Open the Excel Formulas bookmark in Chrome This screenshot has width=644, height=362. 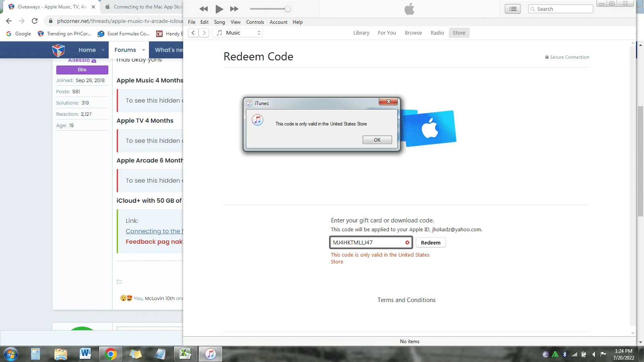(x=124, y=34)
